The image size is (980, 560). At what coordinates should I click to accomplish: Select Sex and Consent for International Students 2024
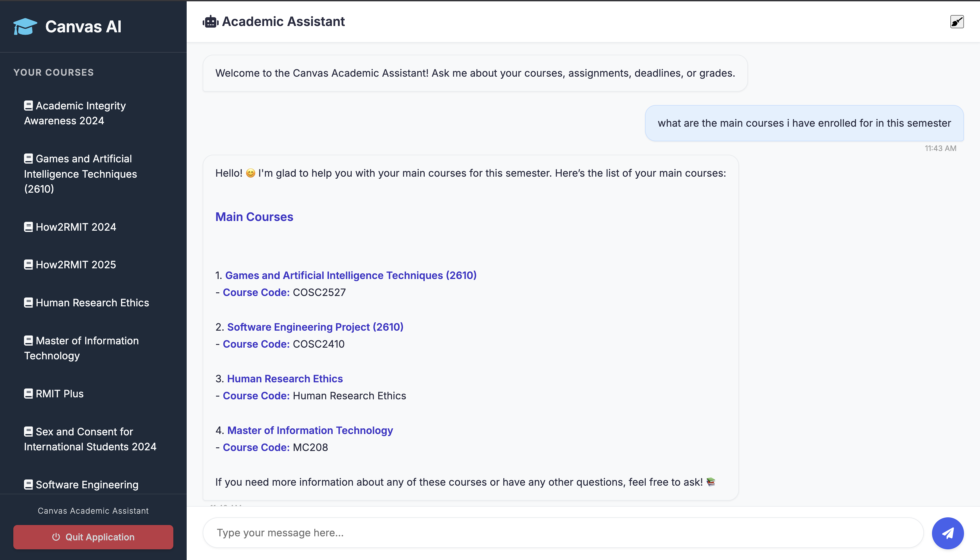(90, 439)
